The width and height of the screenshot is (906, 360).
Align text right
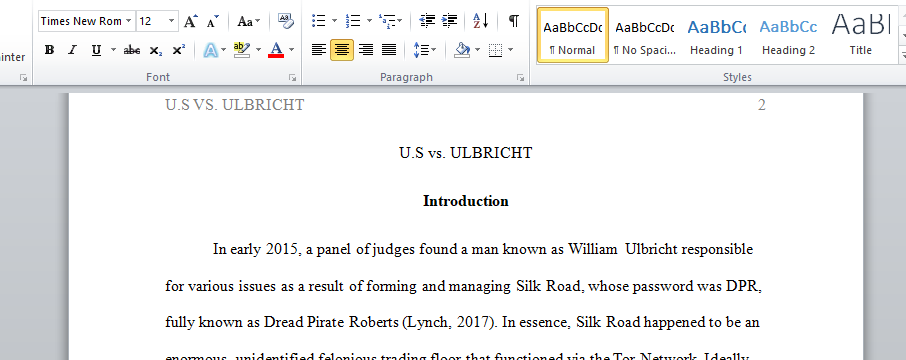366,50
